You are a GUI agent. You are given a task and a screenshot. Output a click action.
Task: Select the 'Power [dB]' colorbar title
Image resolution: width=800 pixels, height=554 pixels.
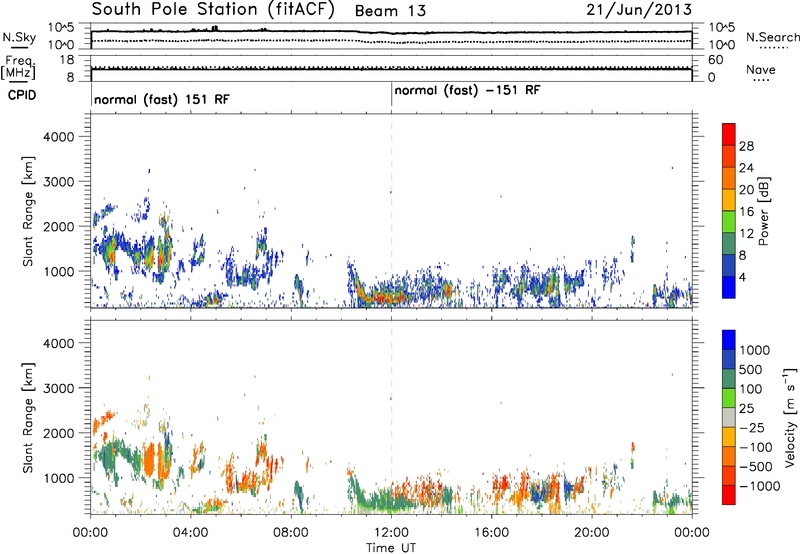tap(764, 211)
